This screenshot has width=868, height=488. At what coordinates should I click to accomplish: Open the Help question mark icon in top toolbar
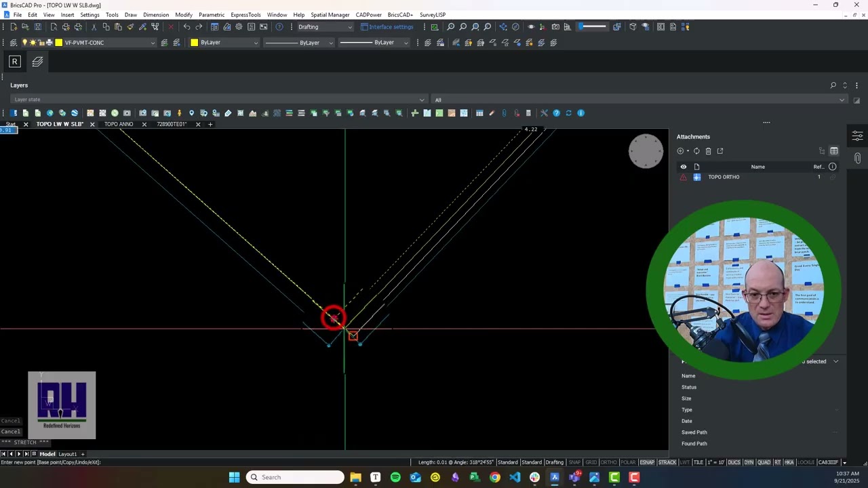pyautogui.click(x=279, y=27)
